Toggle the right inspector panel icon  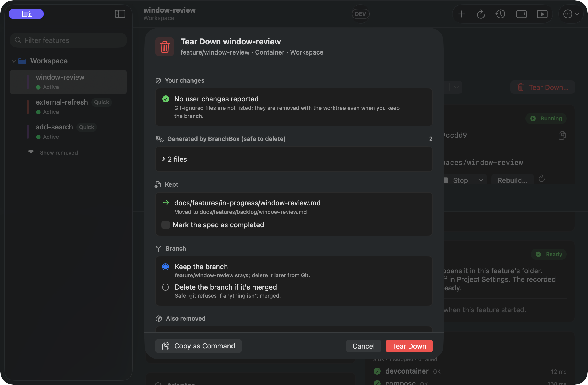521,14
